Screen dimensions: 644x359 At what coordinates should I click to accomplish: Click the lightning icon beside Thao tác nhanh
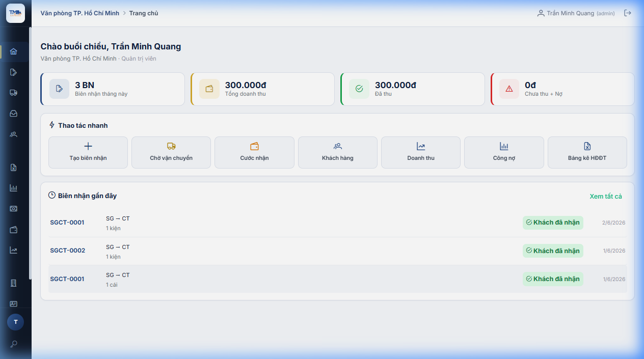click(x=52, y=125)
